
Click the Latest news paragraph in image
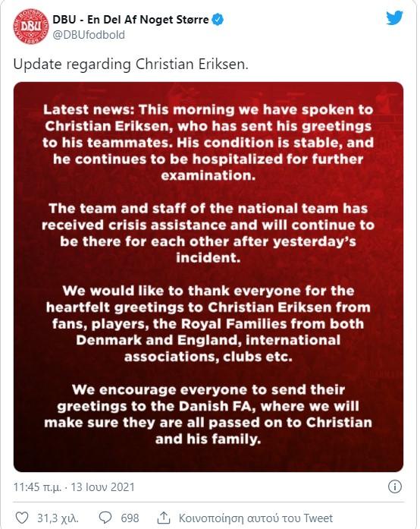click(208, 143)
